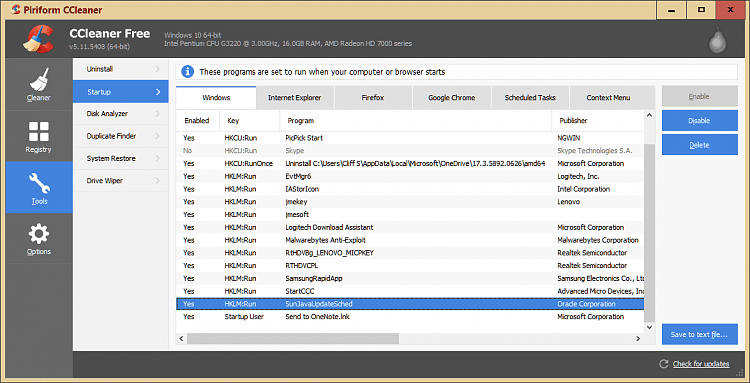
Task: Sort by the Key column header
Action: [x=250, y=120]
